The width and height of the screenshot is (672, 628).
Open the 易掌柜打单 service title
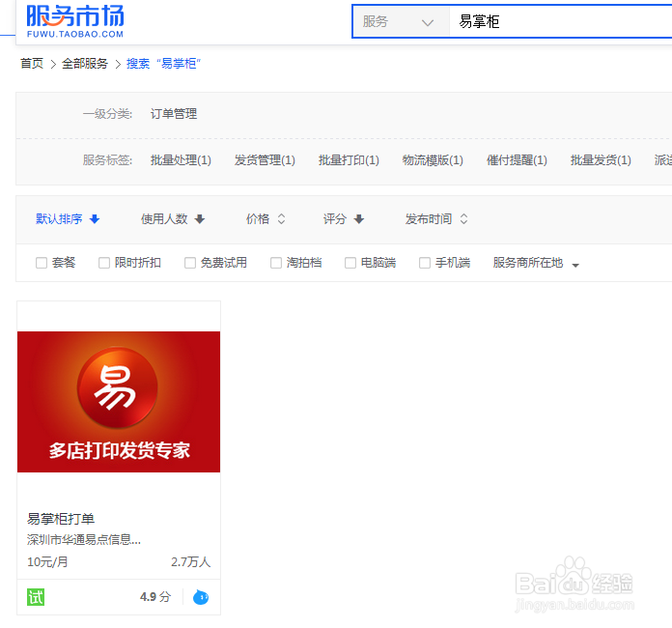(x=61, y=519)
